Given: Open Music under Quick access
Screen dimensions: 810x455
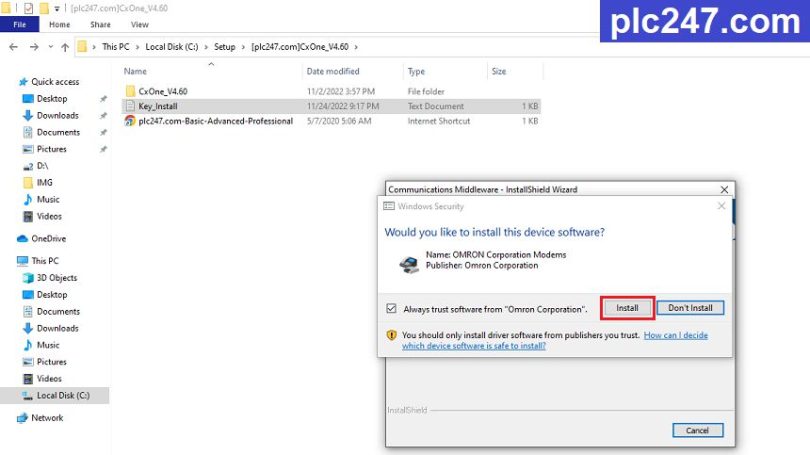Looking at the screenshot, I should point(48,199).
